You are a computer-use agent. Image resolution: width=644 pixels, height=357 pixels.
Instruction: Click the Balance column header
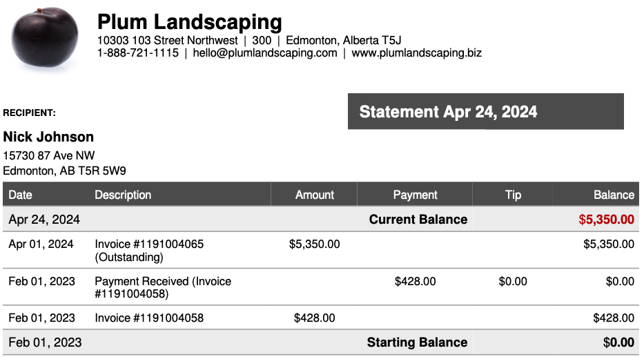[x=613, y=195]
